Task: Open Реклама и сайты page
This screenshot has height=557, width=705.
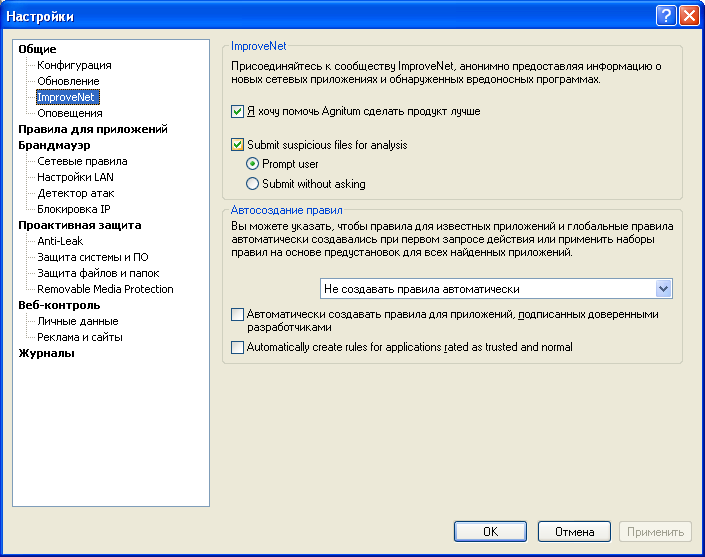Action: coord(80,337)
